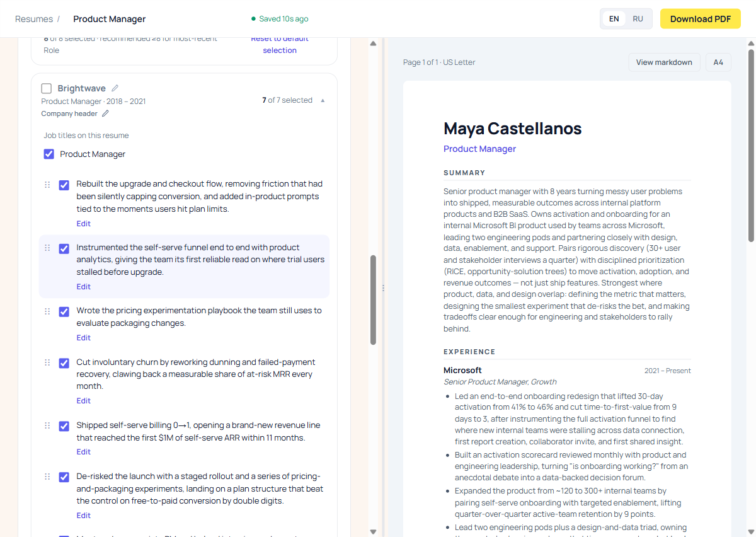Edit the self-serve funnel bullet
Viewport: 756px width, 537px height.
click(84, 287)
